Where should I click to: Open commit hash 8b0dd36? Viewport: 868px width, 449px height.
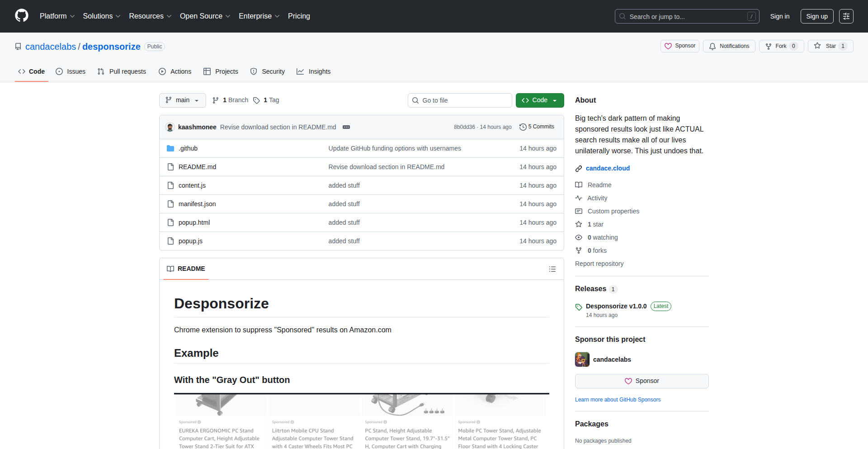click(x=464, y=127)
